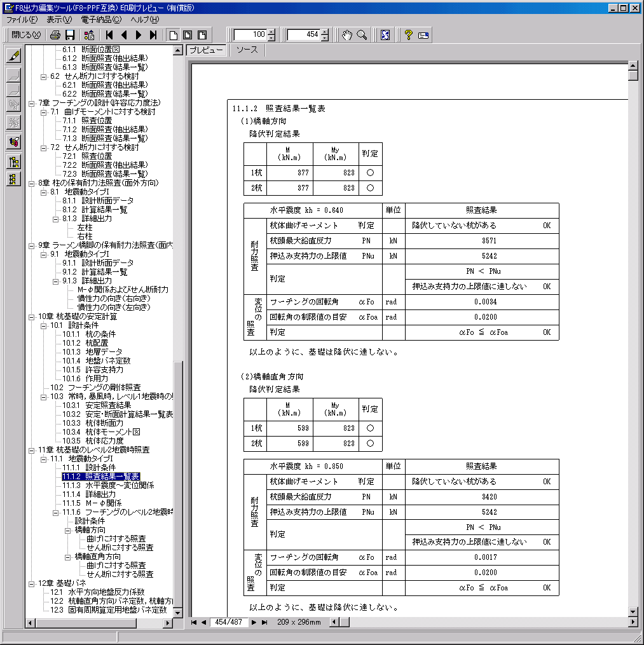Screen dimensions: 644x645
Task: Select tree item 6.1.1 断面位置図
Action: coord(91,50)
